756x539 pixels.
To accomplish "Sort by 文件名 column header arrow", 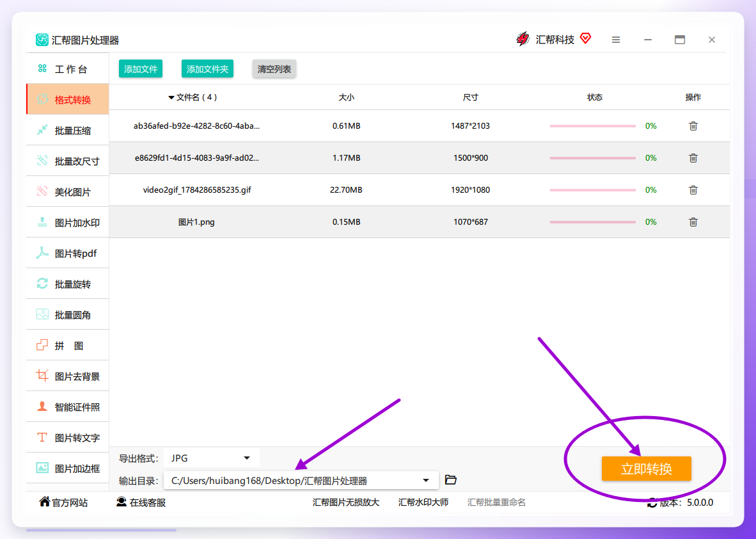I will [x=171, y=97].
